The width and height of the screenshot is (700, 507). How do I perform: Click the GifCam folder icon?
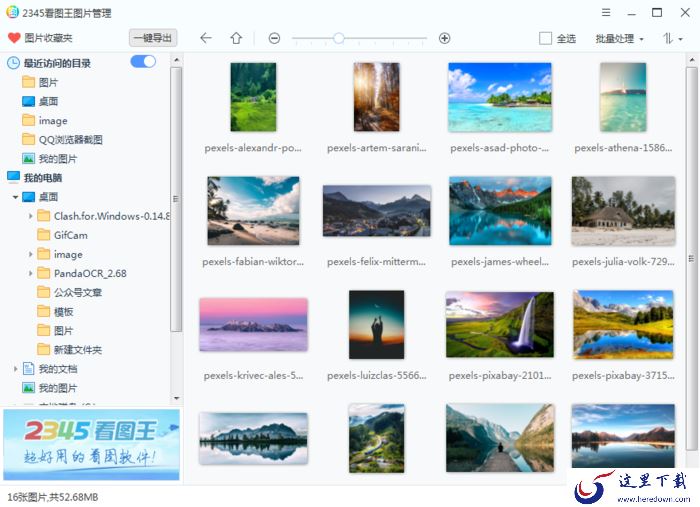click(x=43, y=235)
